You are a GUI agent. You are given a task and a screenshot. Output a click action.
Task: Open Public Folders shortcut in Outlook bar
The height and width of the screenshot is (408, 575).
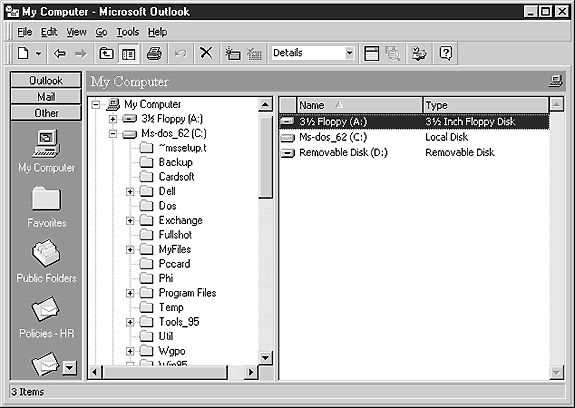(46, 261)
